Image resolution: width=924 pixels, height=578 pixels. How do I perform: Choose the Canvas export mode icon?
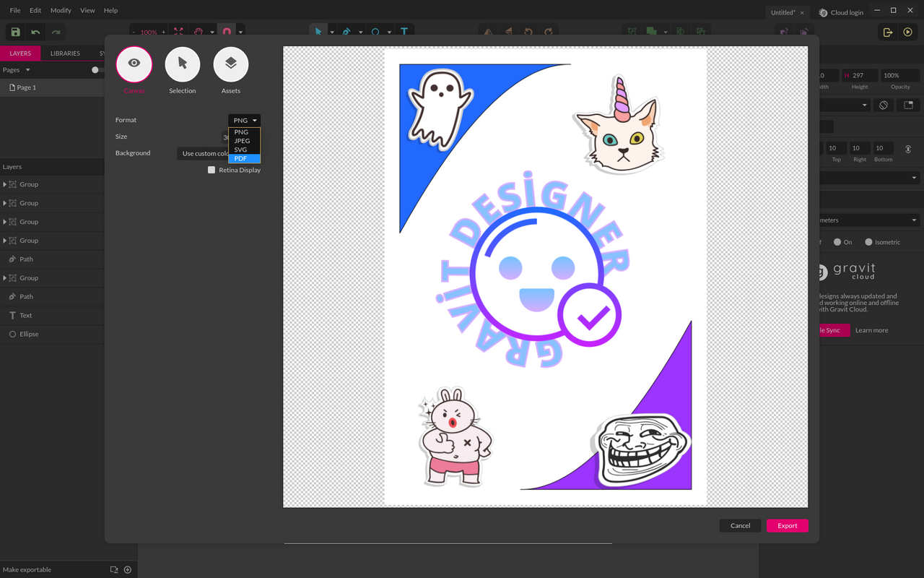[134, 65]
